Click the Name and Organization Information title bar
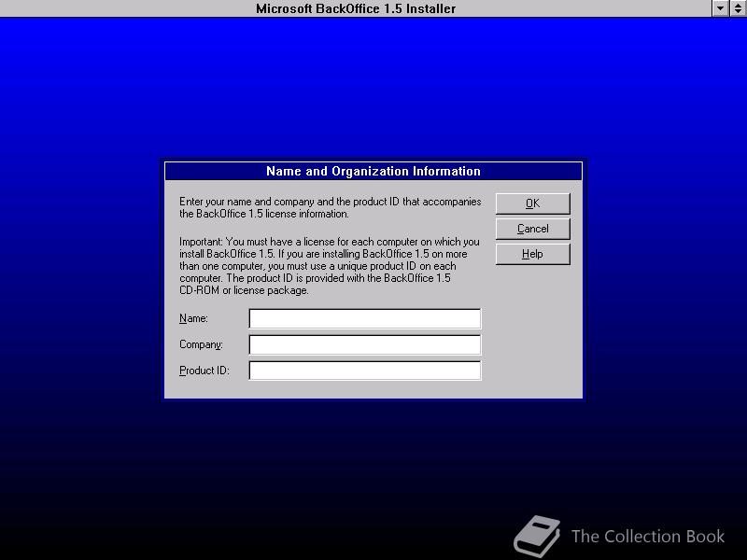The width and height of the screenshot is (747, 560). tap(373, 171)
